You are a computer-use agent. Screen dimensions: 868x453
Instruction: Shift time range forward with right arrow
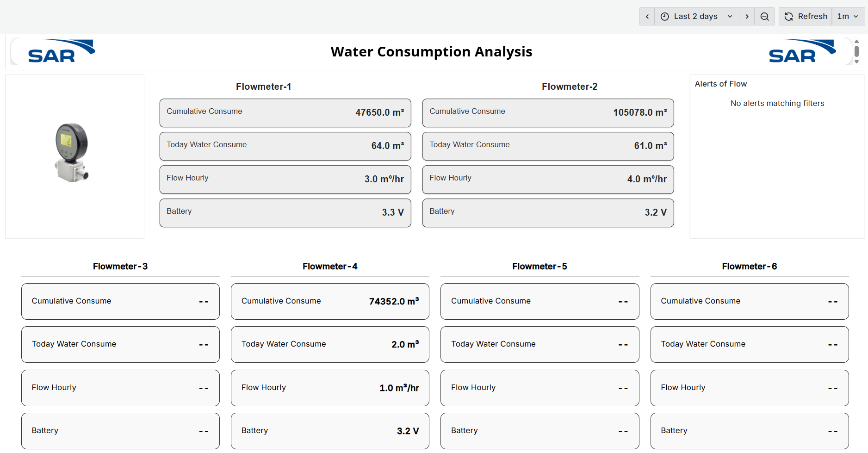[746, 17]
